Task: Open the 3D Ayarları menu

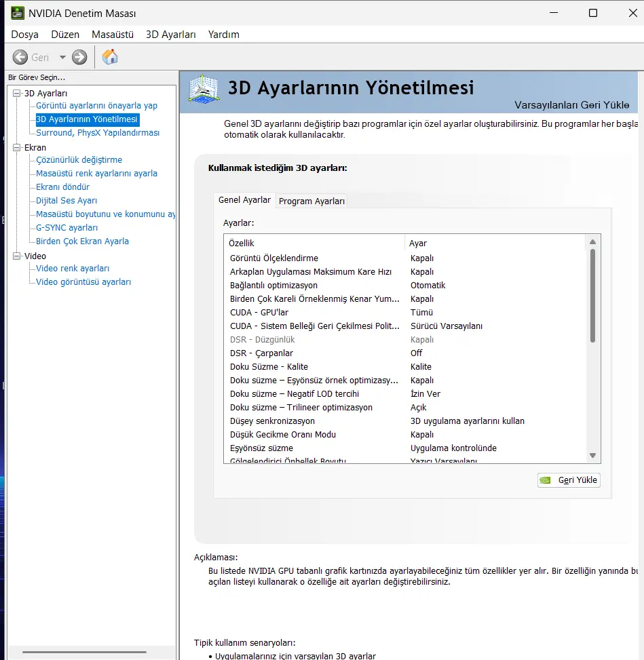Action: [170, 35]
